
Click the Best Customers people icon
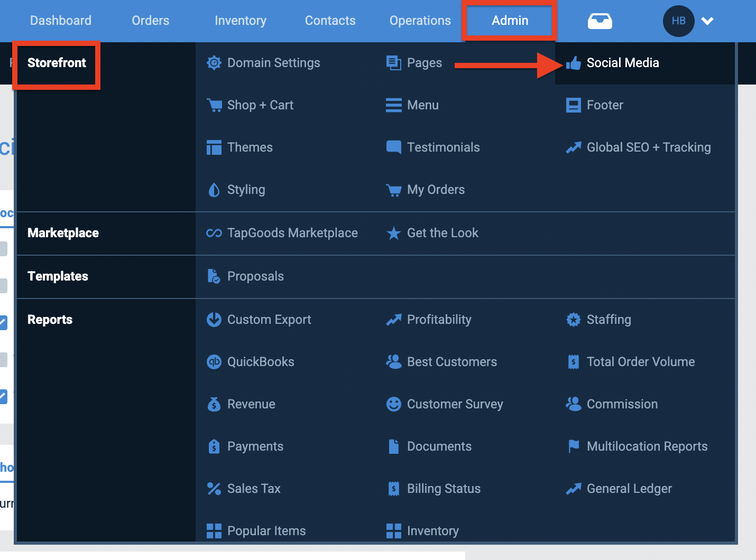point(393,361)
